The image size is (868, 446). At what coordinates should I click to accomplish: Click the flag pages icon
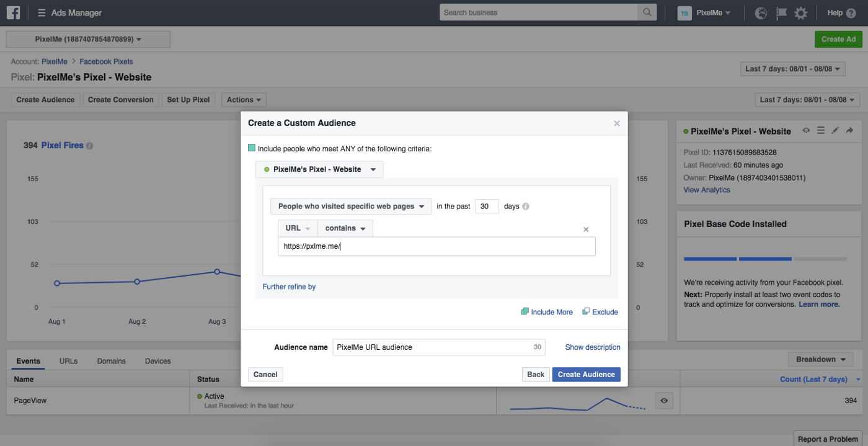click(x=781, y=13)
